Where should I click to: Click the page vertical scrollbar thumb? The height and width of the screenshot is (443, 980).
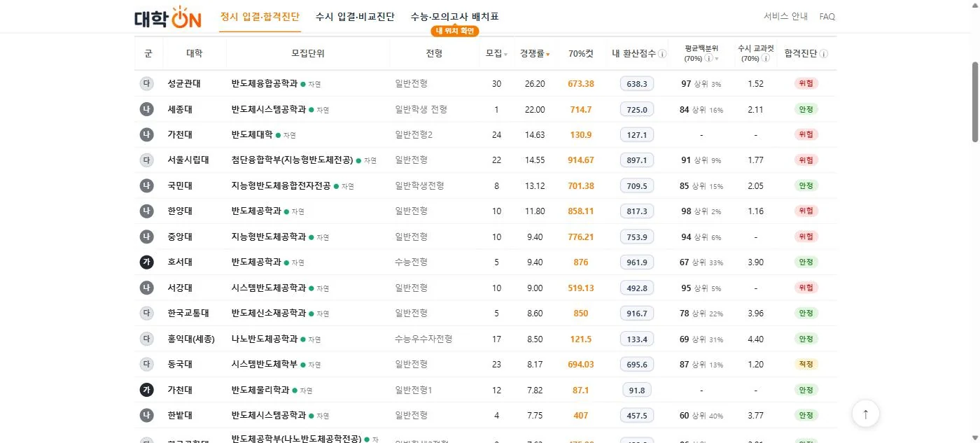pos(974,101)
